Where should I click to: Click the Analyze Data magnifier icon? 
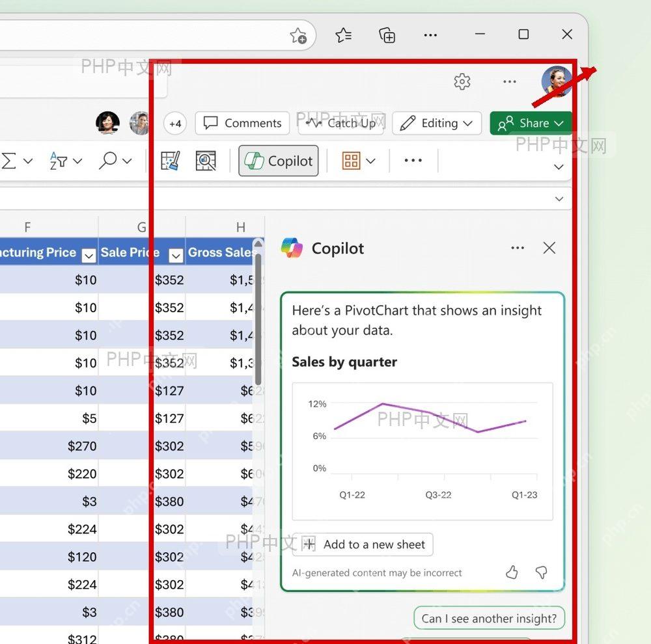click(206, 161)
